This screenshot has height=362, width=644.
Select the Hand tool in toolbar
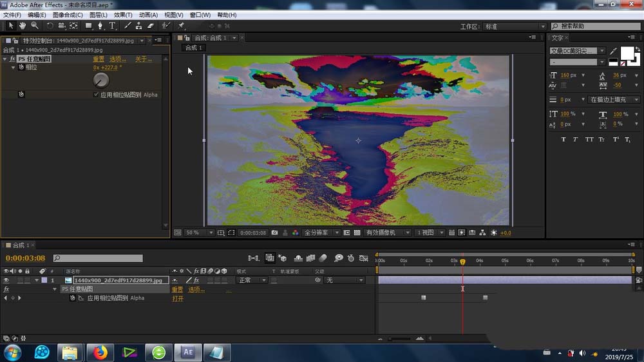[x=22, y=26]
